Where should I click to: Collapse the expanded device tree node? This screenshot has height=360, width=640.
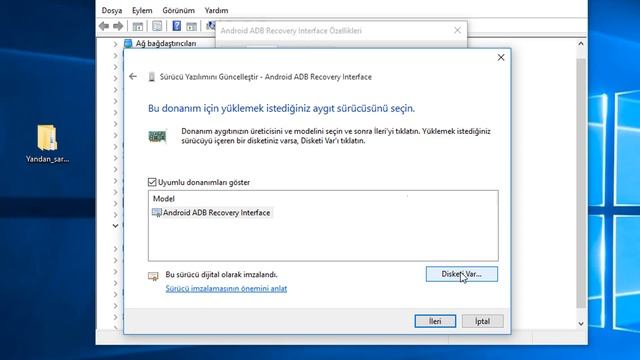(x=116, y=226)
